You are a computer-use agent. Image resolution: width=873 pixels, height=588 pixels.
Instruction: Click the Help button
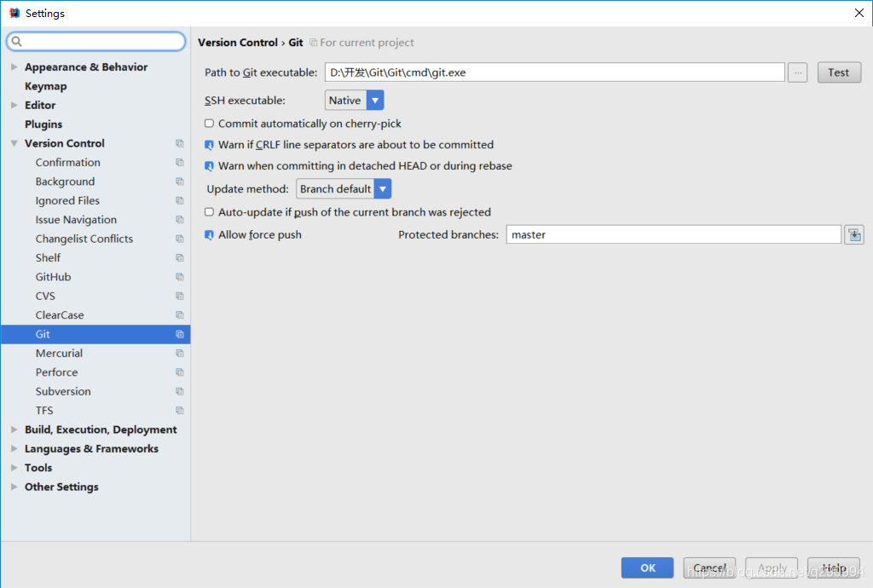pyautogui.click(x=834, y=568)
